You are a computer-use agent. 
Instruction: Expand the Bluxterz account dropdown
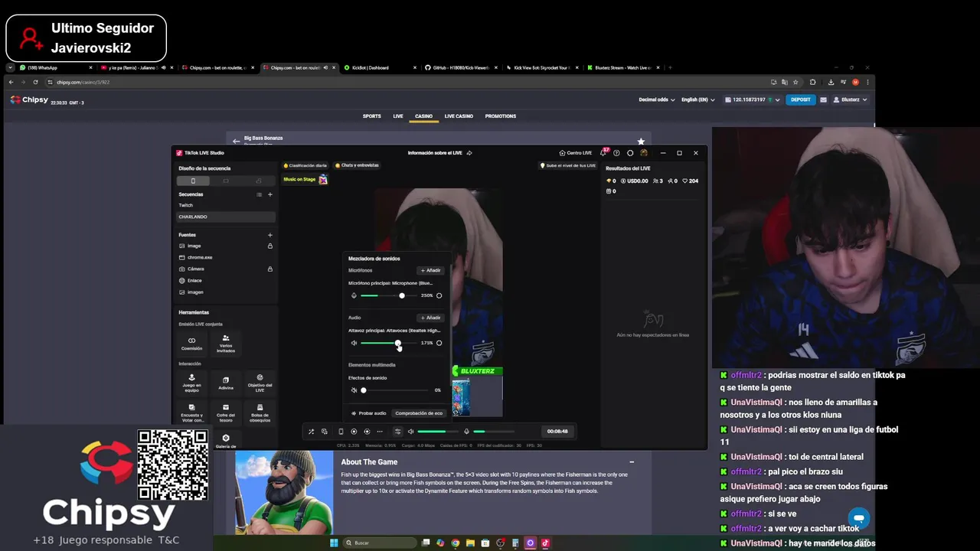pos(850,99)
